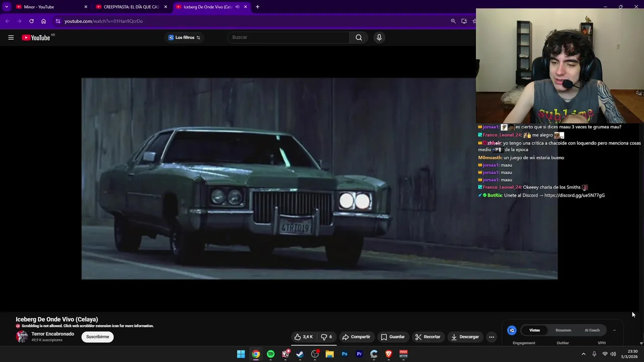The height and width of the screenshot is (362, 644).
Task: Close the CREEPYPASTA tab
Action: tap(166, 7)
